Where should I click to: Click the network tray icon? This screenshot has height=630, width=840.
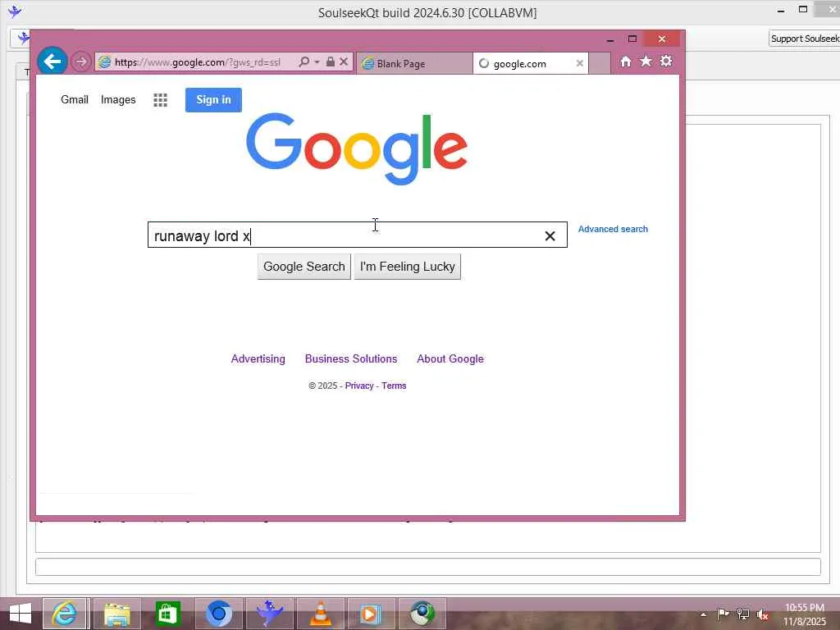pos(743,614)
